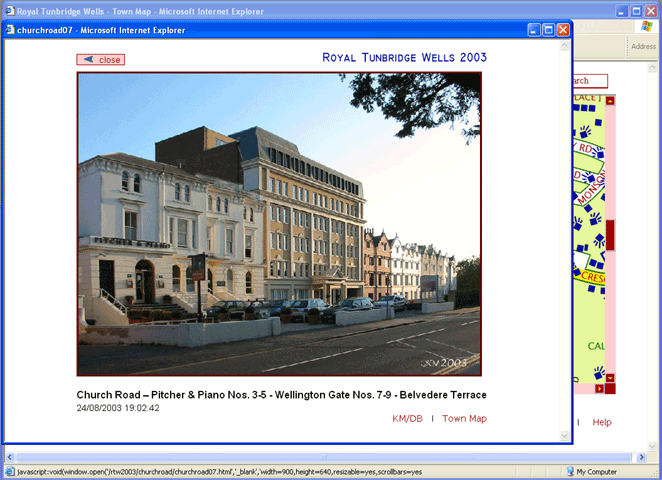Open the KM/DB link

tap(407, 418)
